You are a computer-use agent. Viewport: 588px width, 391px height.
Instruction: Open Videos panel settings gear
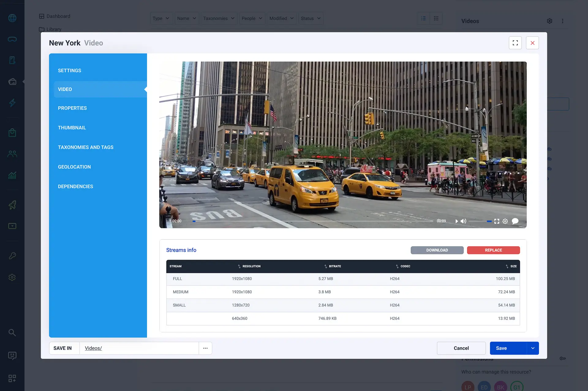(550, 21)
